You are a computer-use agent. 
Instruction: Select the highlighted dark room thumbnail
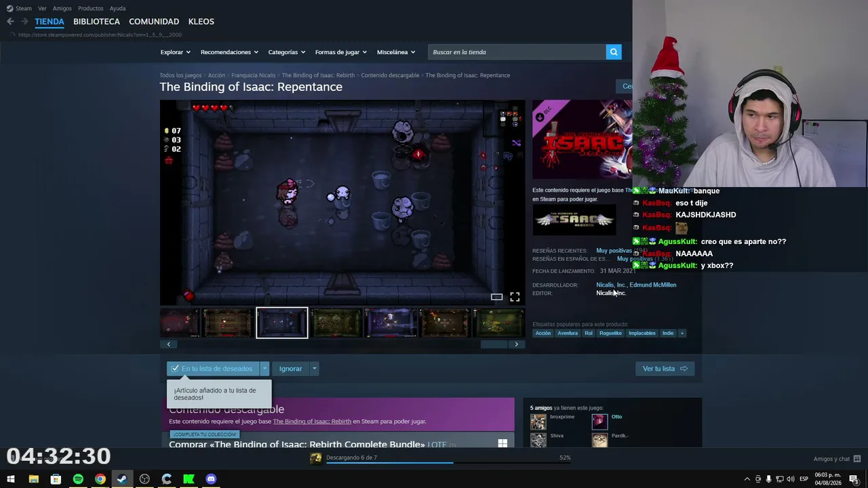point(282,323)
